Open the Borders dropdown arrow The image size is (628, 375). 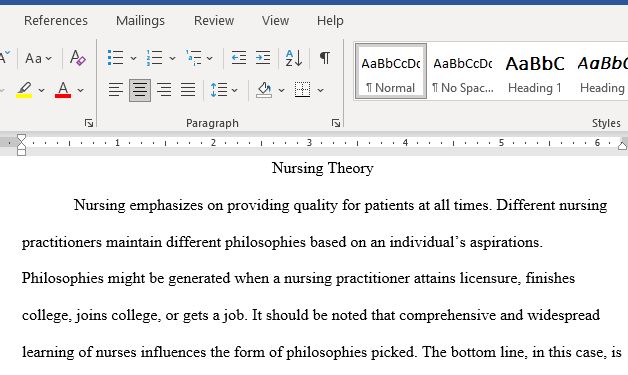[x=320, y=91]
